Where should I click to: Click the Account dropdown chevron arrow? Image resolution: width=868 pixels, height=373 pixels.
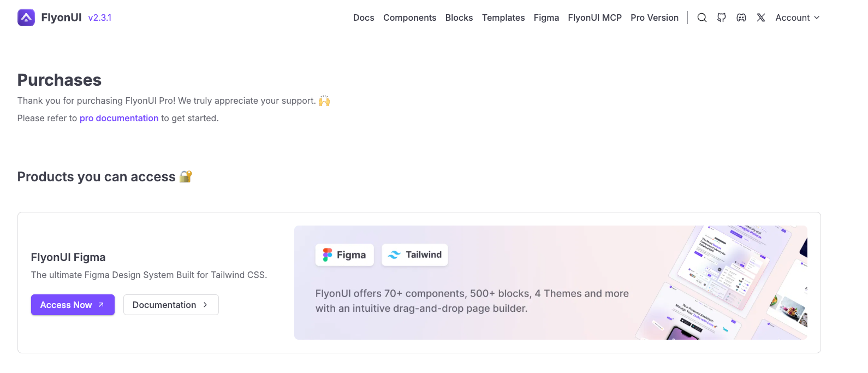pyautogui.click(x=817, y=17)
